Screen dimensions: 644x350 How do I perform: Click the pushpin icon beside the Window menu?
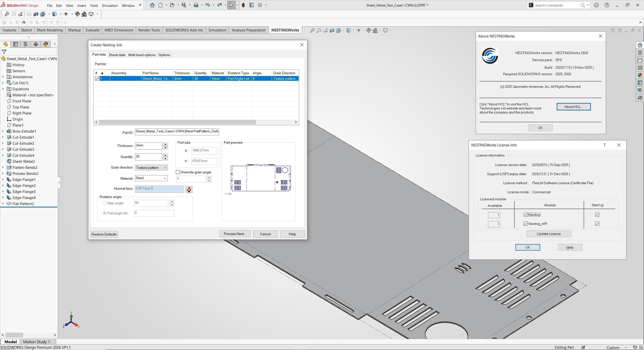tap(140, 5)
